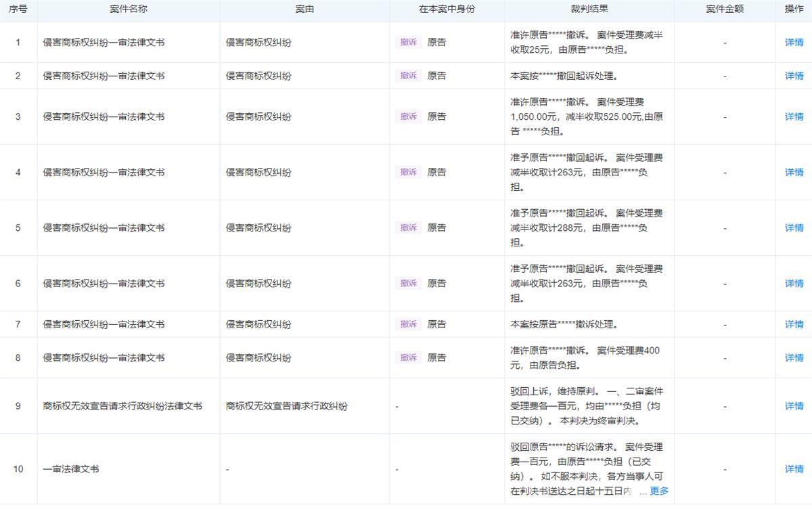The image size is (812, 509).
Task: Click case name 一审法律文书 in row 10
Action: (x=71, y=468)
